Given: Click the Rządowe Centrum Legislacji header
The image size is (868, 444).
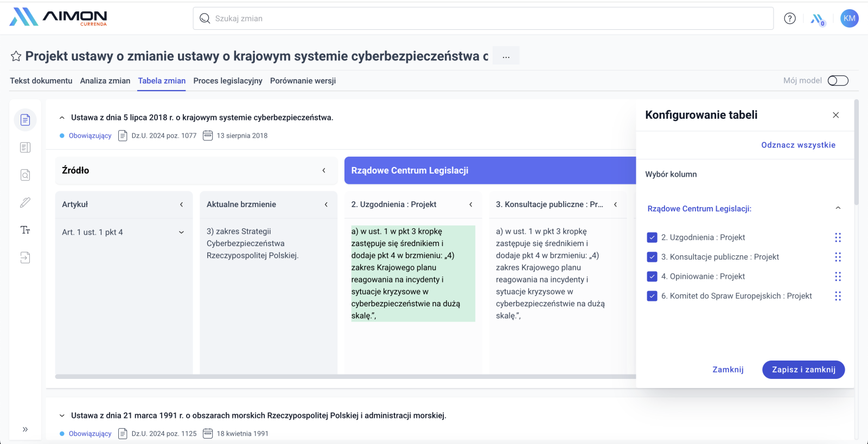Looking at the screenshot, I should [x=490, y=170].
